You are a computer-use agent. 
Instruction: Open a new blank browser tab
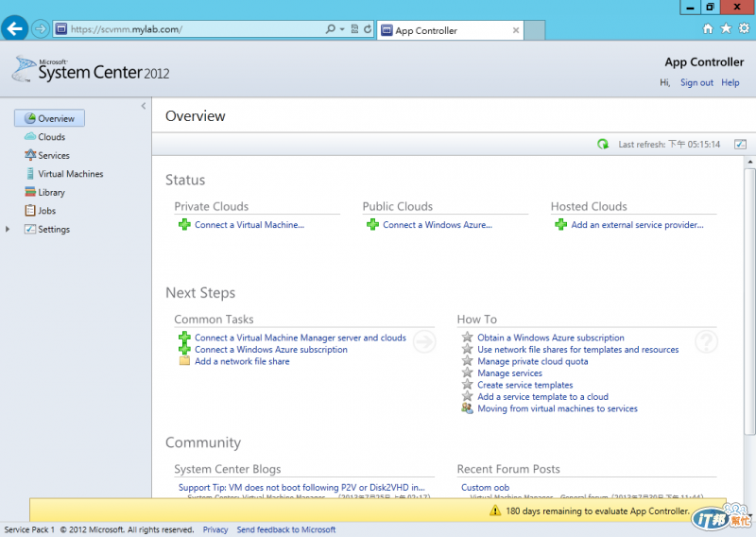(x=534, y=30)
